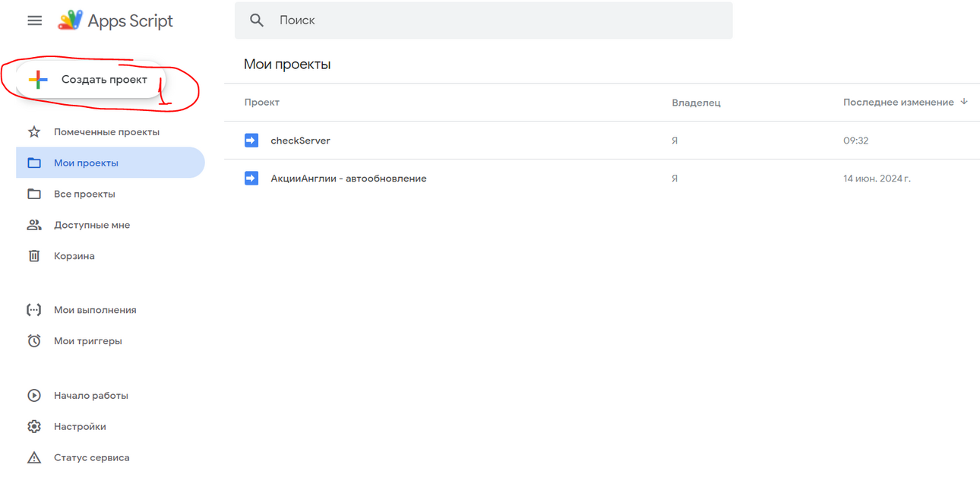980x490 pixels.
Task: Click the trash bin icon
Action: 34,256
